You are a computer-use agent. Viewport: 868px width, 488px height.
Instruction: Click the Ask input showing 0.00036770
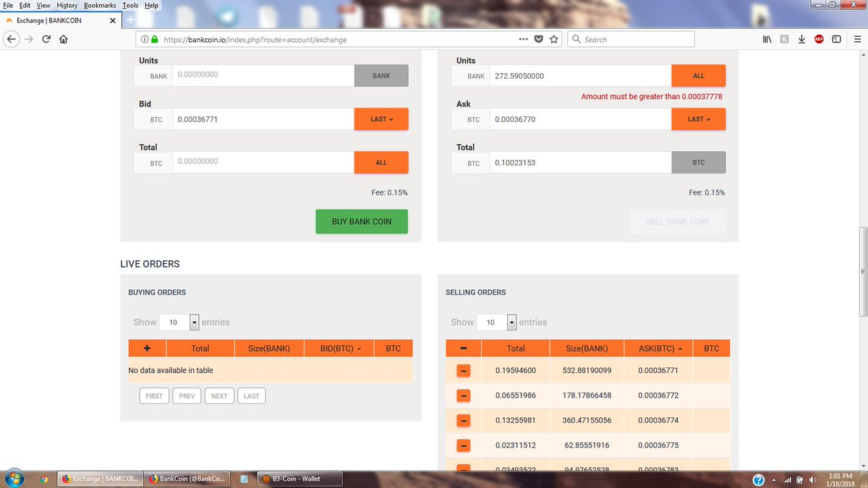pos(581,119)
